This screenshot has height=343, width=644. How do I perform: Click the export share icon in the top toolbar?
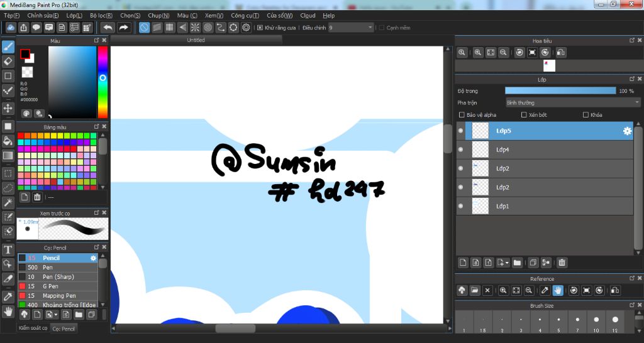coord(23,28)
